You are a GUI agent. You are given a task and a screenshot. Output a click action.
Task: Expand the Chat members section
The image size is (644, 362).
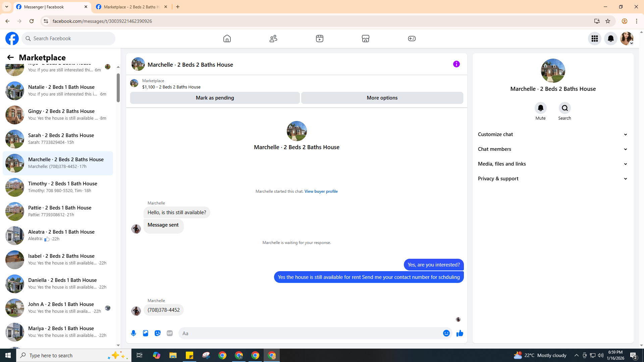click(553, 149)
